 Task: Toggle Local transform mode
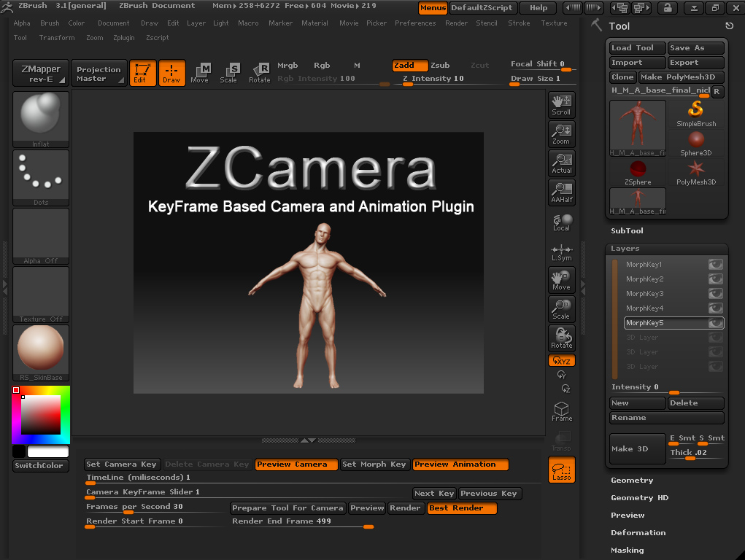(562, 222)
